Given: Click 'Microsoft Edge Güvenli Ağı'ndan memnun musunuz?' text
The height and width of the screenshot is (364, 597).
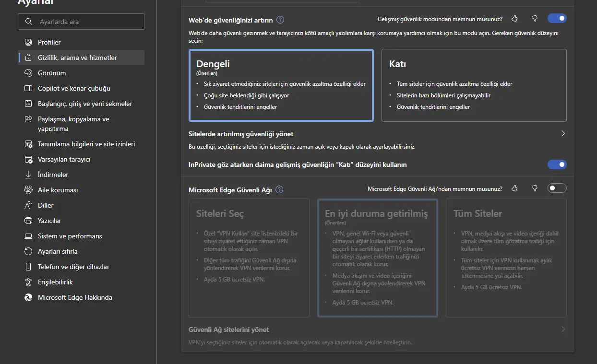Looking at the screenshot, I should click(435, 189).
